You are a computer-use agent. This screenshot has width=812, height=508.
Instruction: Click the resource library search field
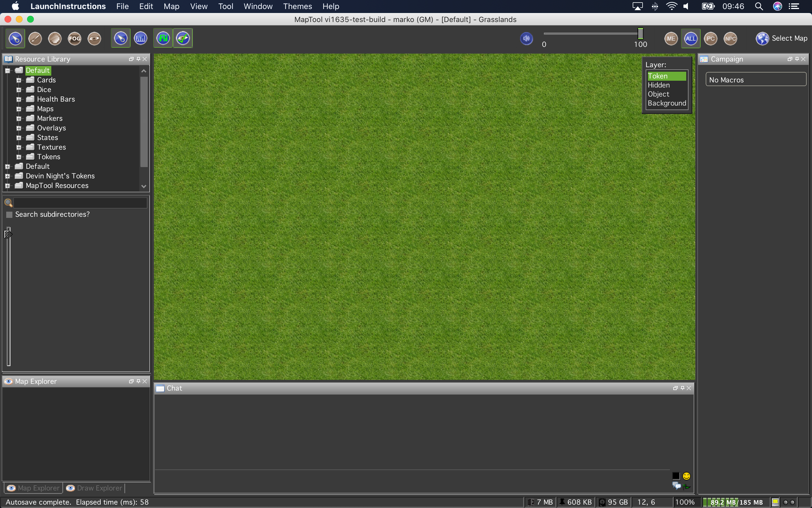[x=80, y=203]
